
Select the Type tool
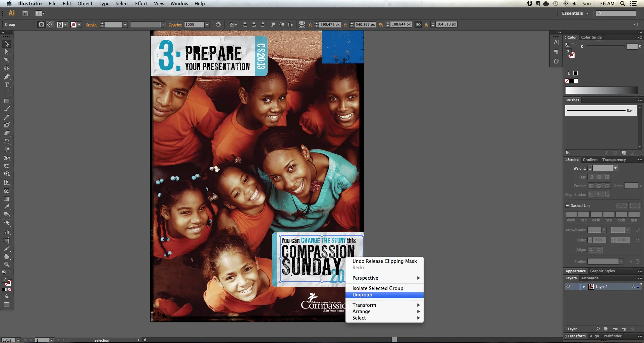[7, 85]
